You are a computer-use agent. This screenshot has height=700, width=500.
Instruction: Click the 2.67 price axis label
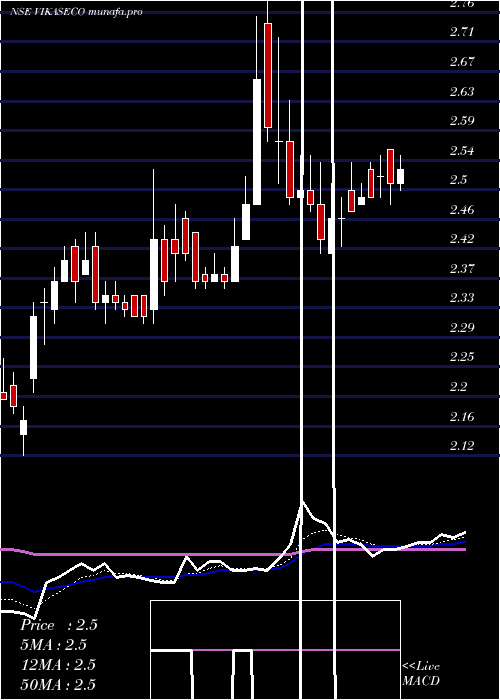pyautogui.click(x=461, y=62)
